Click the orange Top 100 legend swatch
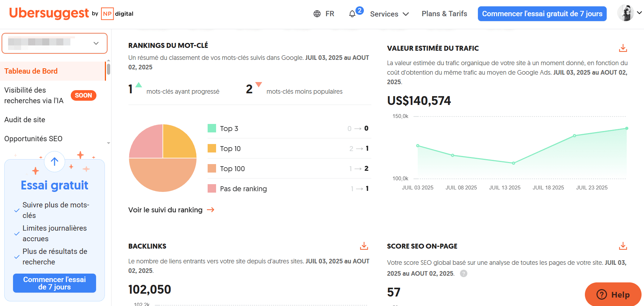The height and width of the screenshot is (306, 644). 212,168
